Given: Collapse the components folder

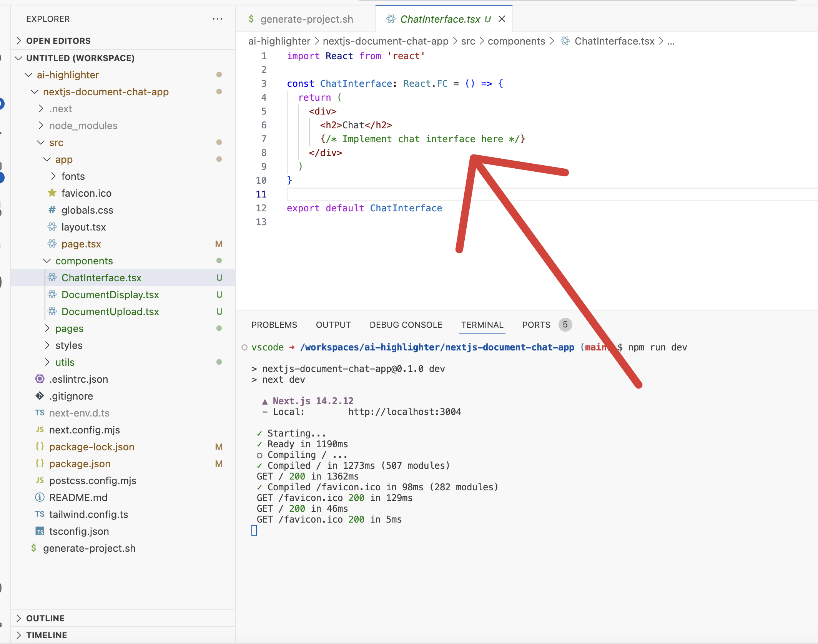Looking at the screenshot, I should click(47, 261).
